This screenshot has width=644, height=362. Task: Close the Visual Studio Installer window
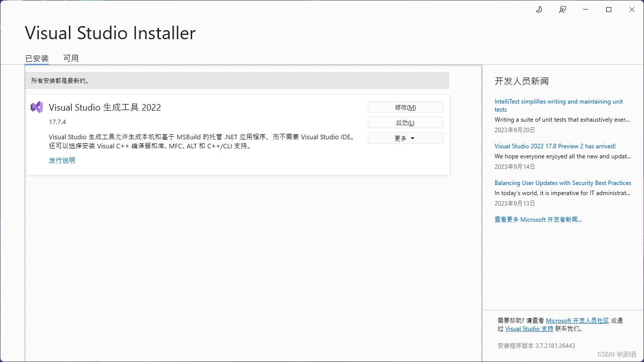632,10
